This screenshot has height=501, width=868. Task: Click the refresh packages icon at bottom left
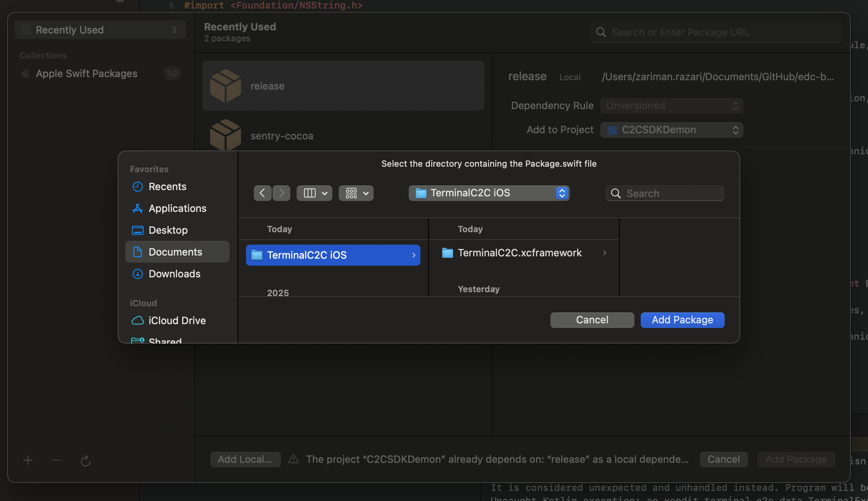[x=86, y=460]
